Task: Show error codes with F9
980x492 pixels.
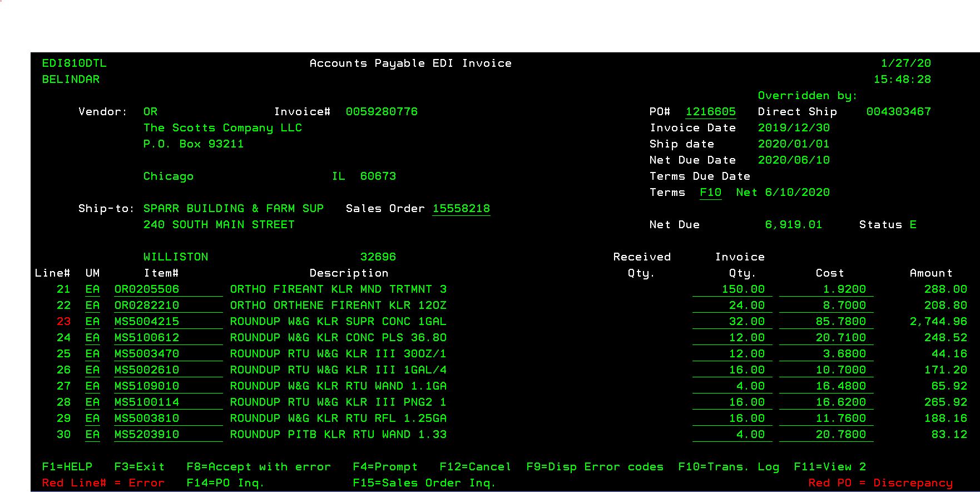Action: point(595,467)
